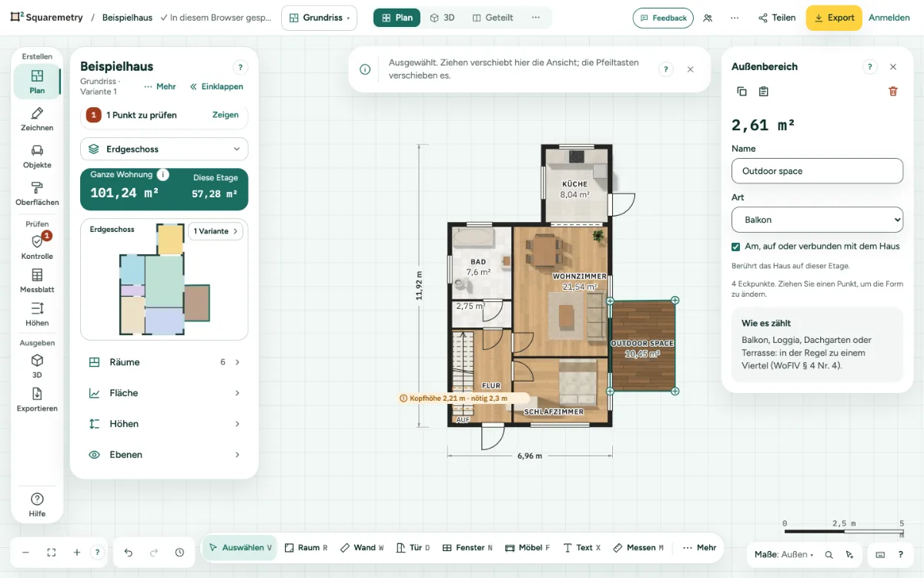
Task: Switch to the Geteilt view tab
Action: [493, 18]
